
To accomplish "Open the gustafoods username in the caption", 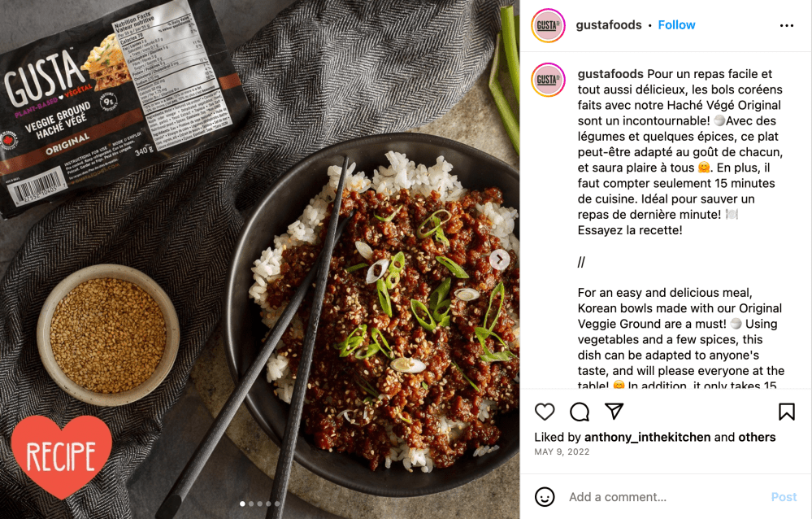I will [610, 74].
